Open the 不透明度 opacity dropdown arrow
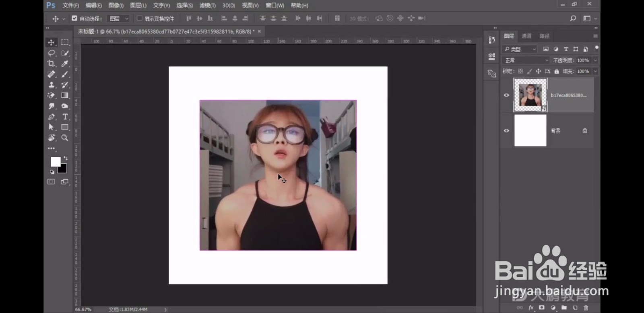The height and width of the screenshot is (313, 644). (595, 60)
